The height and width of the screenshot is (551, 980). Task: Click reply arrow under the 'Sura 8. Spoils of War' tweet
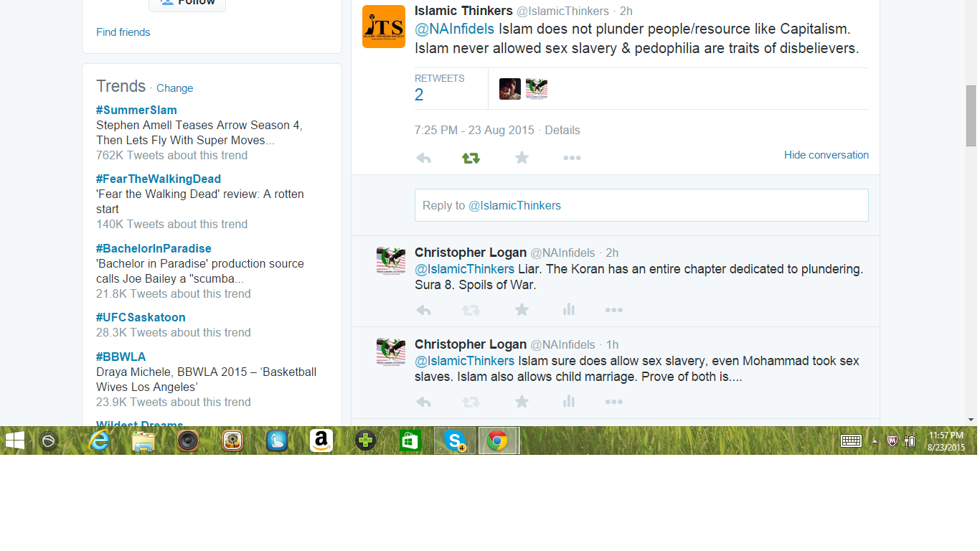[423, 310]
